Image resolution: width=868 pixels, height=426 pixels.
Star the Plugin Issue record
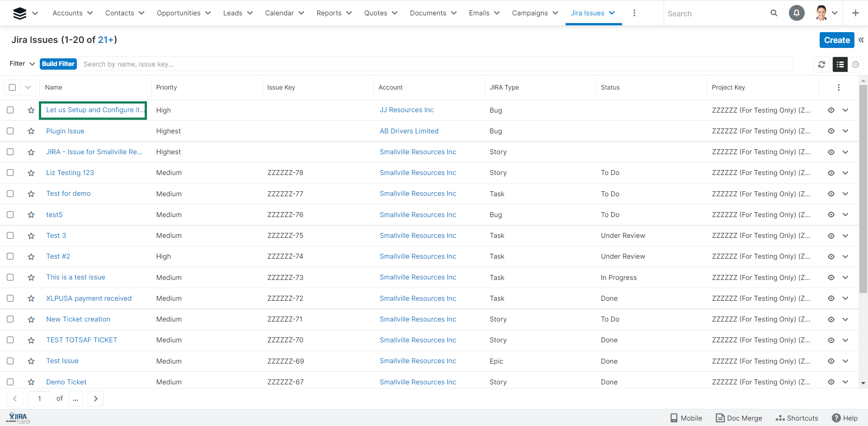(31, 131)
